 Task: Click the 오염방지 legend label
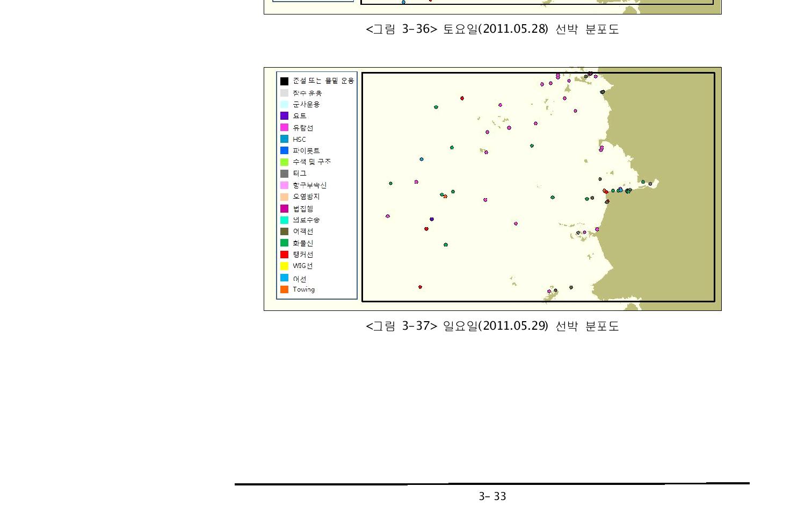click(x=306, y=197)
